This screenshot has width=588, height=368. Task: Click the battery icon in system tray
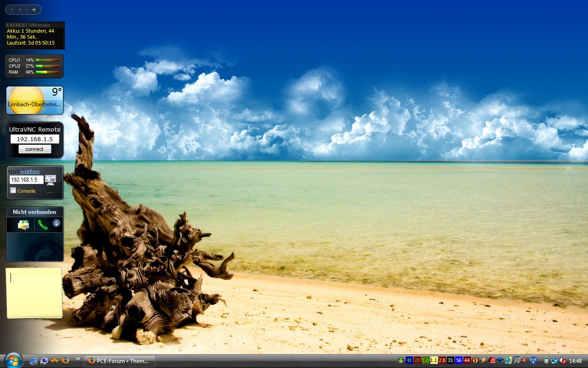coord(546,361)
